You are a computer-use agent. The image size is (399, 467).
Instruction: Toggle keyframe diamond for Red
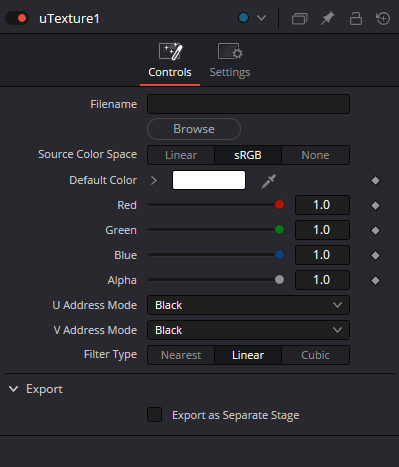375,205
